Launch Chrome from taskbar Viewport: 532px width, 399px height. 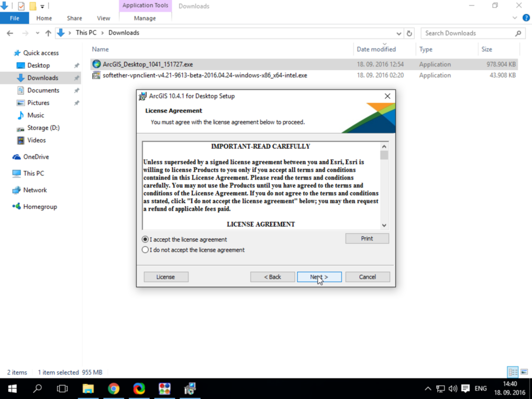click(x=114, y=389)
